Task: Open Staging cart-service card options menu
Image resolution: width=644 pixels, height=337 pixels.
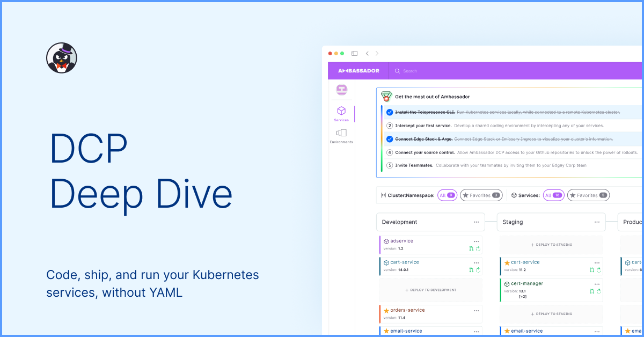Action: click(597, 262)
